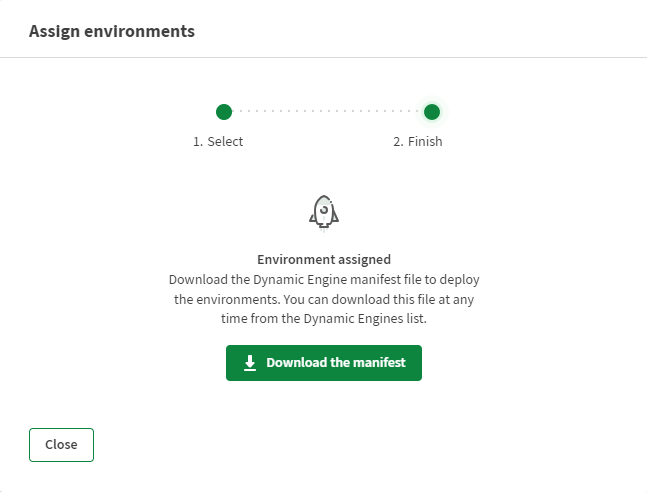Viewport: 647px width, 492px height.
Task: Click the dotted progress line between steps
Action: click(328, 111)
